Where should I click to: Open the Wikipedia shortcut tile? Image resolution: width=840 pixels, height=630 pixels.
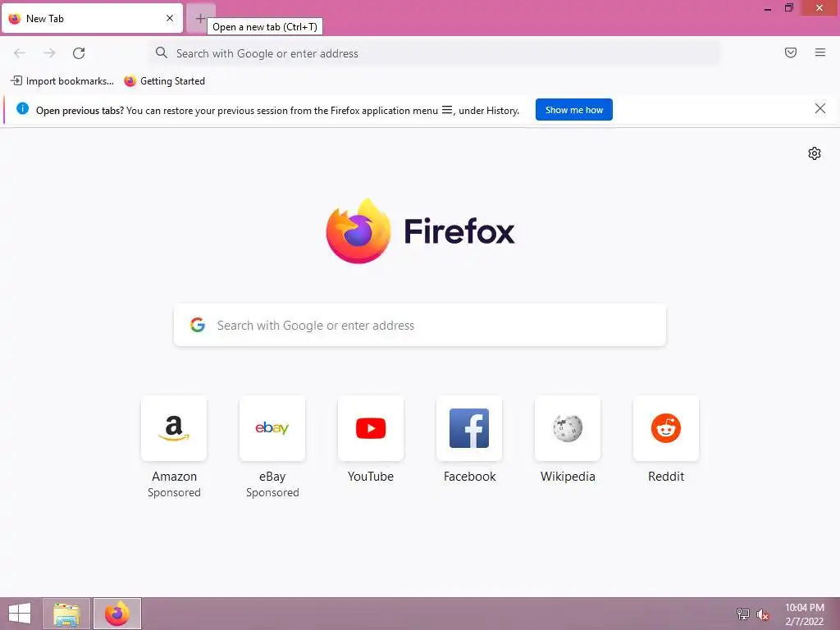coord(568,428)
